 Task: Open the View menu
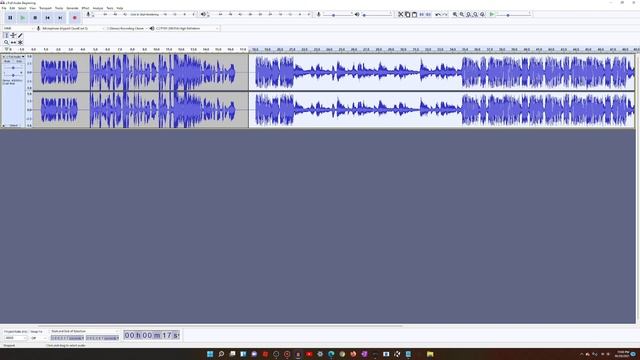(x=33, y=8)
